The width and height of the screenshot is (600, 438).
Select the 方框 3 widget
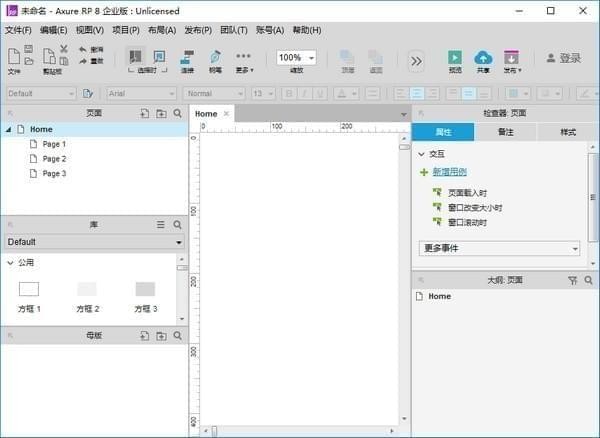145,298
